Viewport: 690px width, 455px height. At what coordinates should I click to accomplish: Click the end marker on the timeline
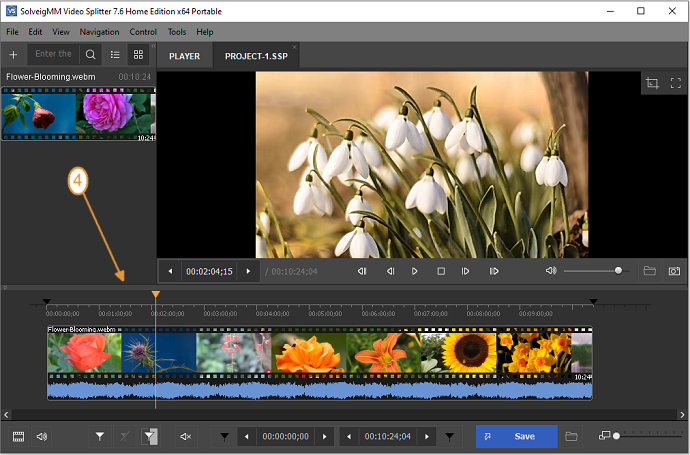pyautogui.click(x=593, y=301)
